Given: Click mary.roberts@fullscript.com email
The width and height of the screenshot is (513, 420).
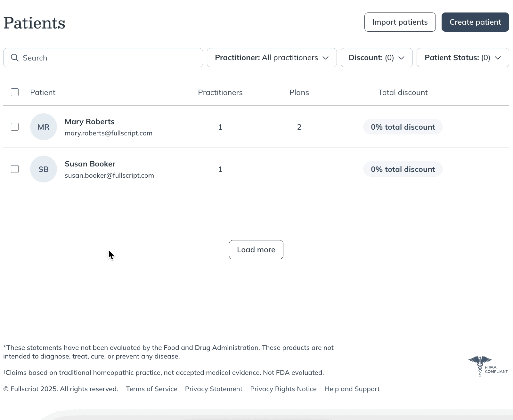Looking at the screenshot, I should (x=109, y=133).
